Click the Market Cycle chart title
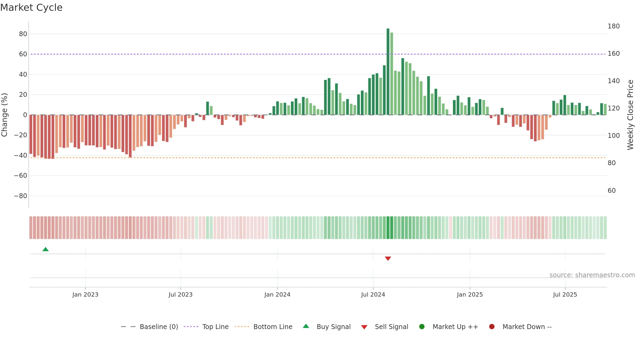 pos(31,8)
